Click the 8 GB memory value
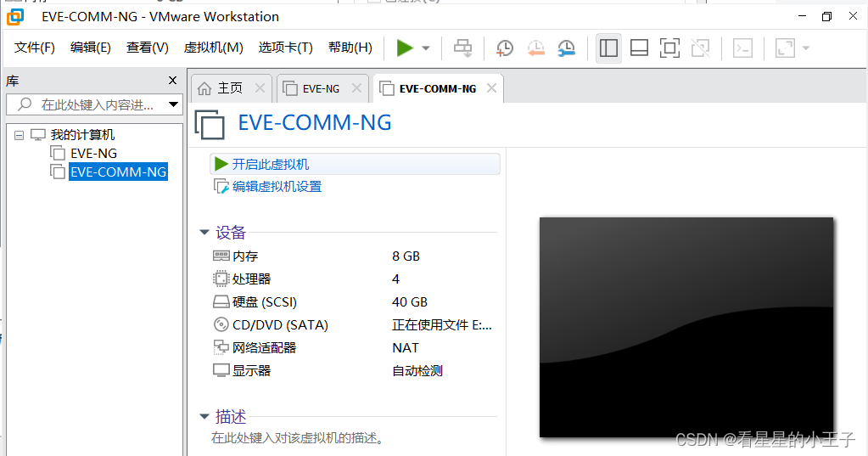 pos(406,256)
